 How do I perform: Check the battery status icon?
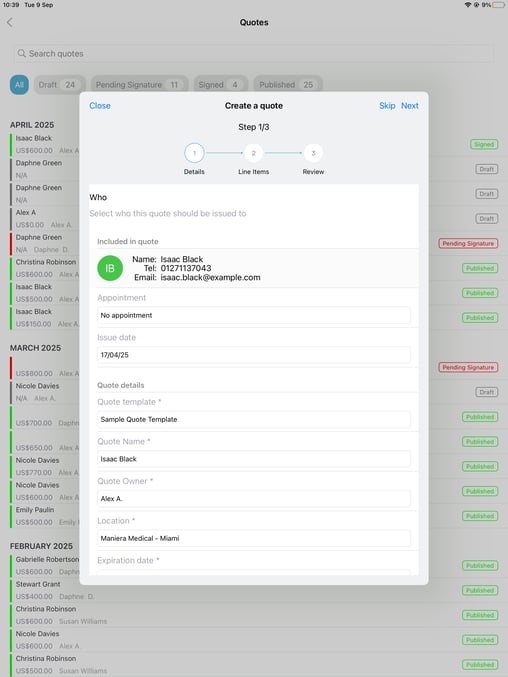[499, 5]
